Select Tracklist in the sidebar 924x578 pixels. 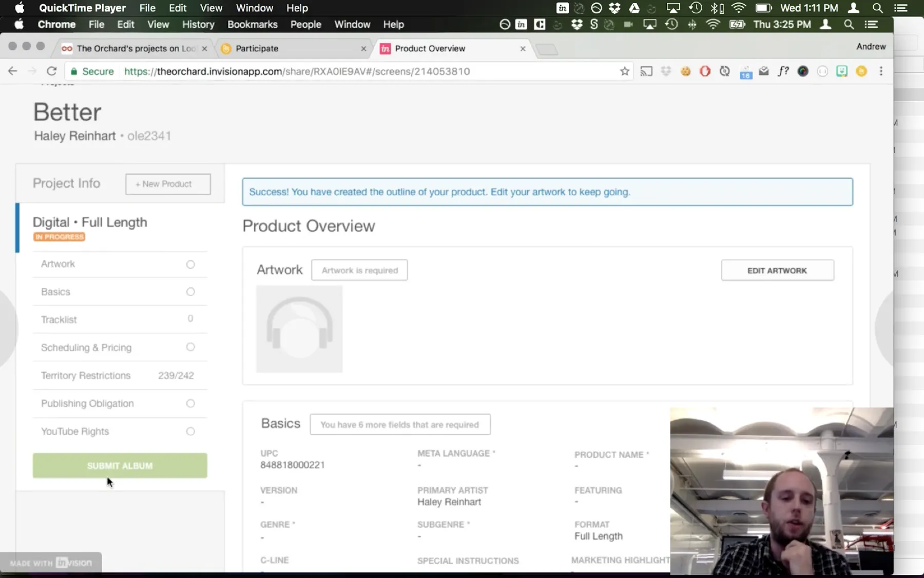120,320
